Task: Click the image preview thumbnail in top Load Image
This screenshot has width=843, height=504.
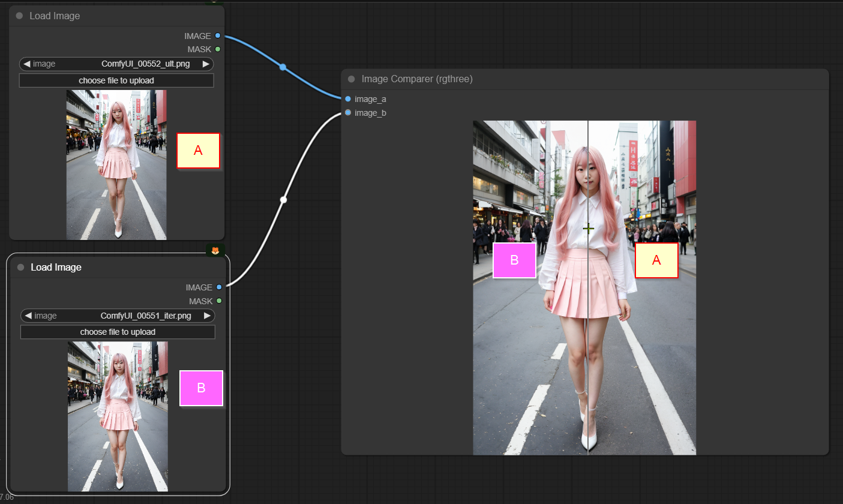Action: (x=116, y=164)
